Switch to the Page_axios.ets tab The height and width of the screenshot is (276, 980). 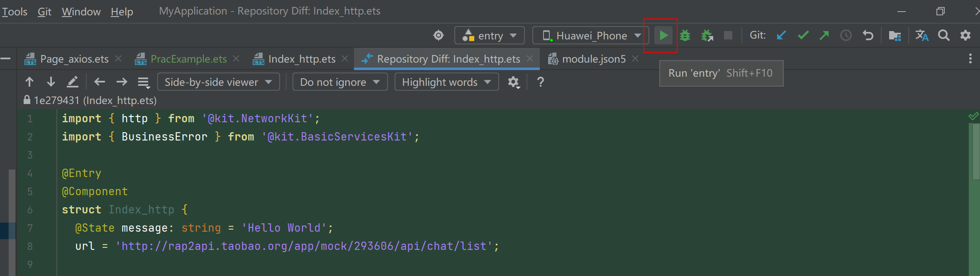74,59
